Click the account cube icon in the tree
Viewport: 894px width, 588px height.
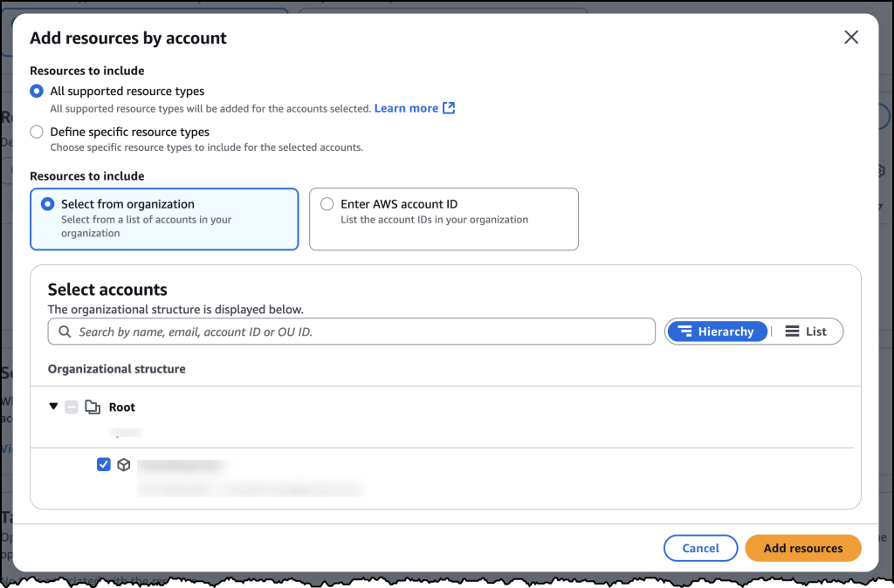124,464
